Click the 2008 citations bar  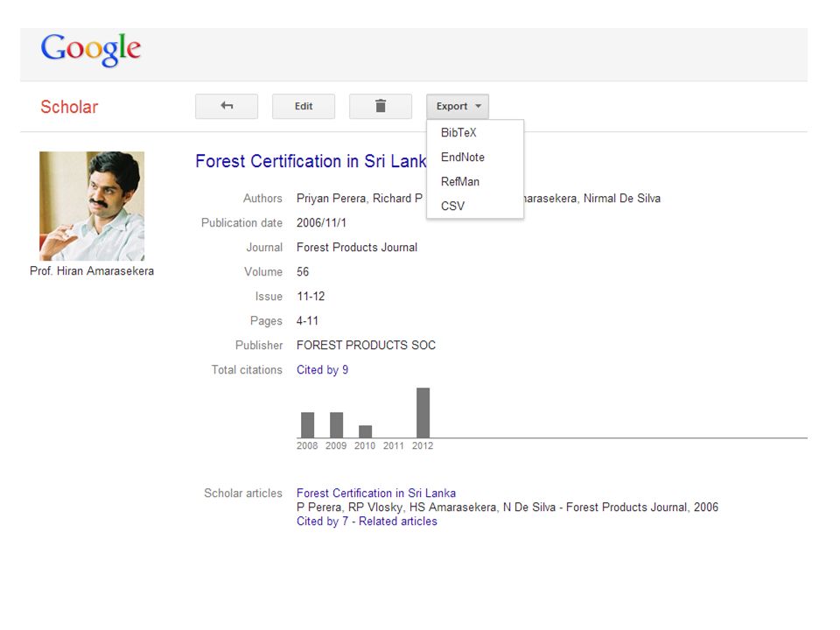coord(307,425)
